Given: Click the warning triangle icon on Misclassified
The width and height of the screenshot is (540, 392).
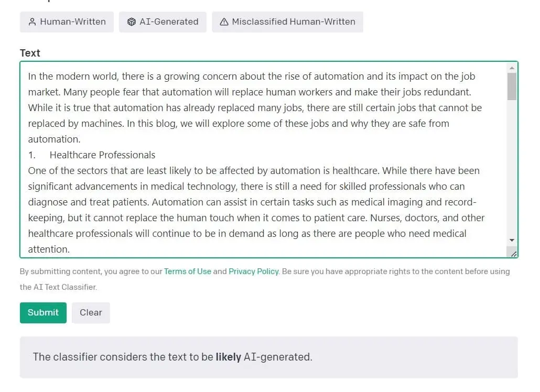Looking at the screenshot, I should tap(224, 22).
